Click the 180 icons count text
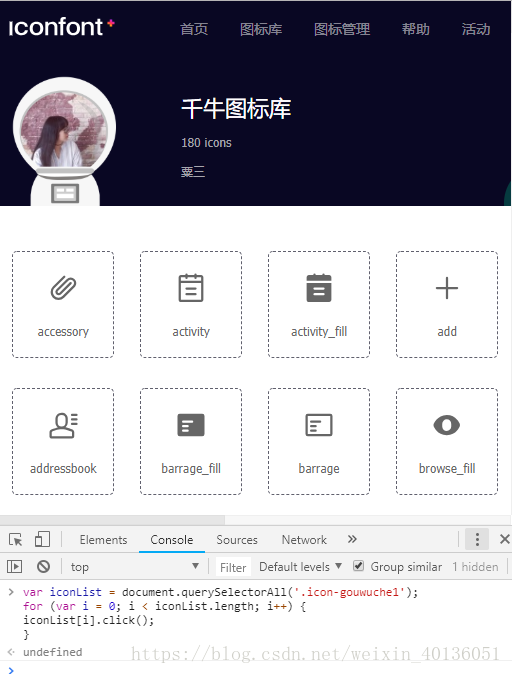The height and width of the screenshot is (674, 512). click(x=206, y=143)
